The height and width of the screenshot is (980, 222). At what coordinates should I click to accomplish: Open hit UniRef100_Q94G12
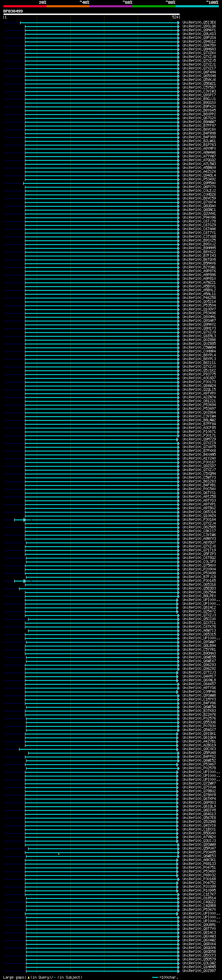click(199, 41)
